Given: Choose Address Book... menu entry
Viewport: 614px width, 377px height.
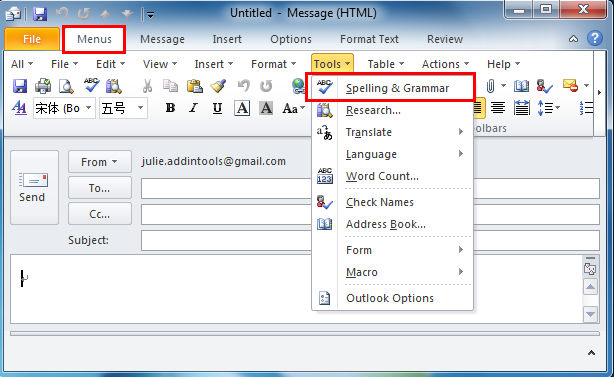Looking at the screenshot, I should click(x=392, y=224).
